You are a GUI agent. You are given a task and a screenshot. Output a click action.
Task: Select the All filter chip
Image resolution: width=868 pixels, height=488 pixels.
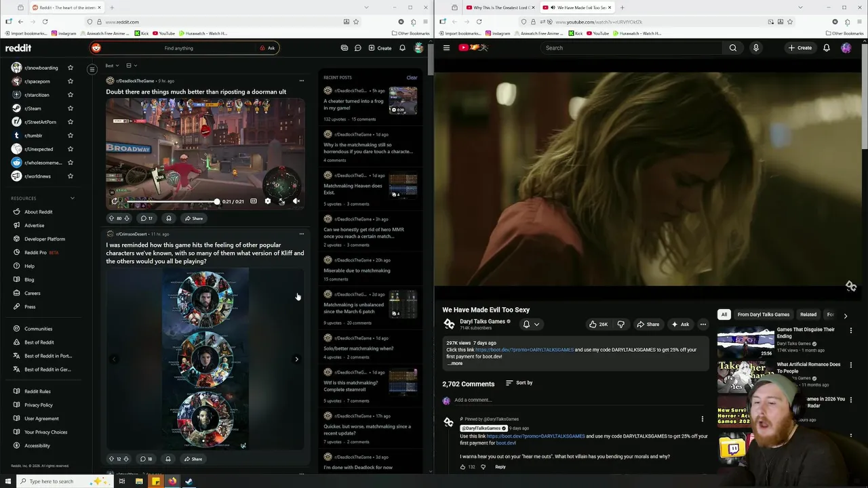point(724,314)
